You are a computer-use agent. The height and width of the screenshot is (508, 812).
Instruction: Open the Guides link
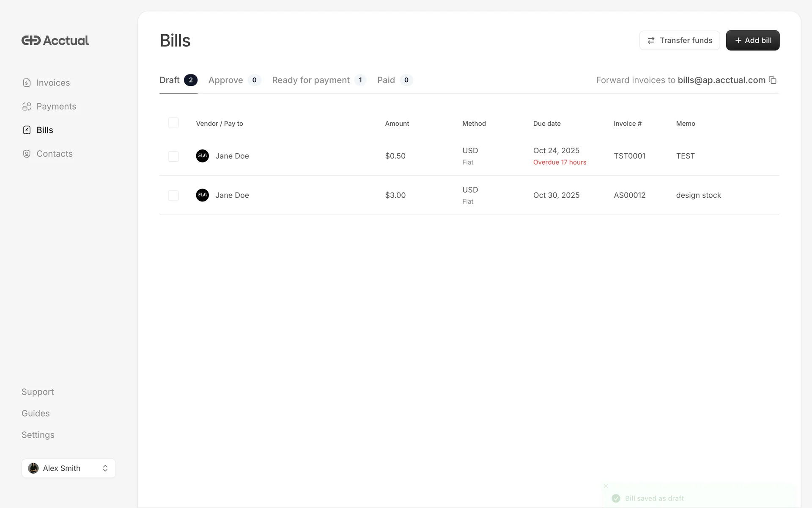tap(36, 413)
